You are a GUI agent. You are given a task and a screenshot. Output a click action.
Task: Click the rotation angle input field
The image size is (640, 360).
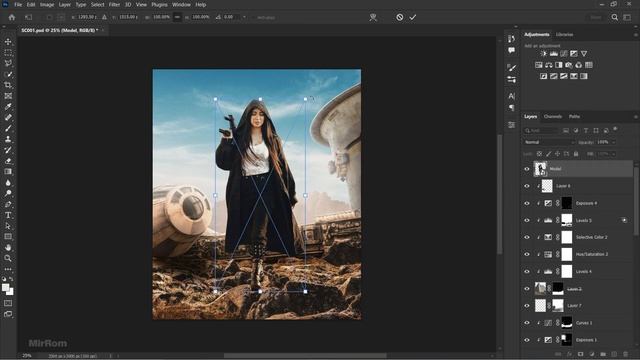pos(231,17)
